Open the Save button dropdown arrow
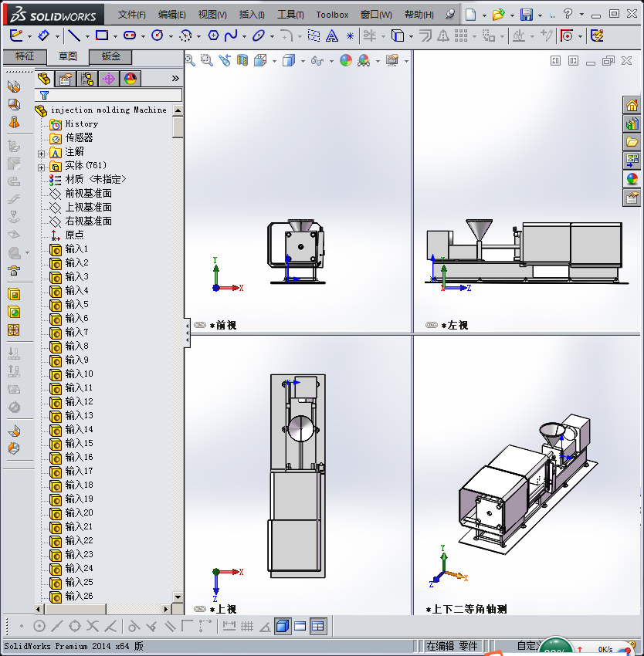This screenshot has height=656, width=644. (x=540, y=16)
